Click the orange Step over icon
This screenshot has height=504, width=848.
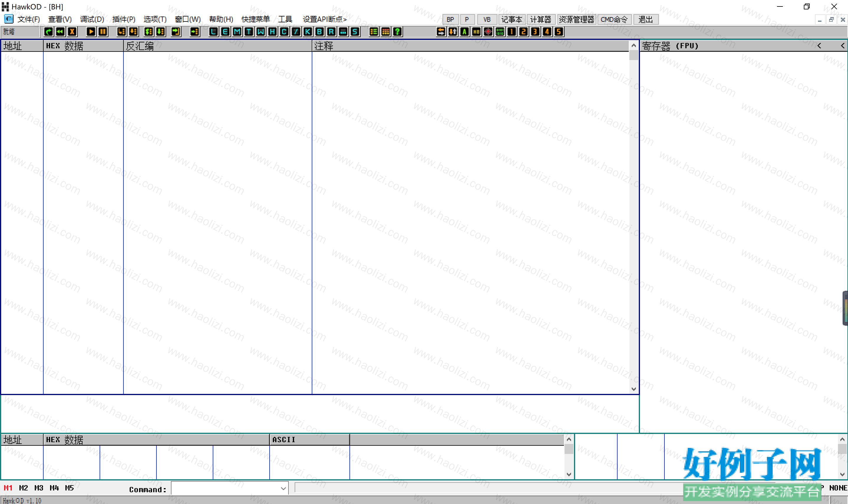(x=133, y=32)
